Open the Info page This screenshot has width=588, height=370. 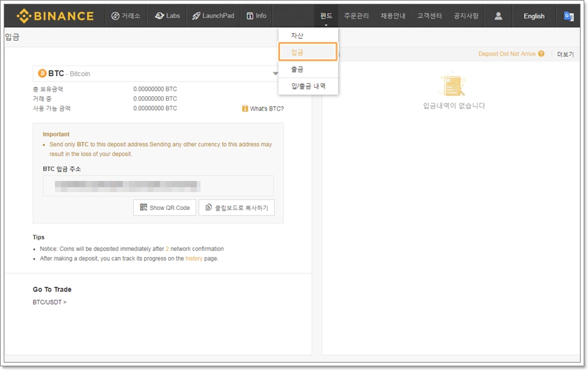click(x=257, y=16)
